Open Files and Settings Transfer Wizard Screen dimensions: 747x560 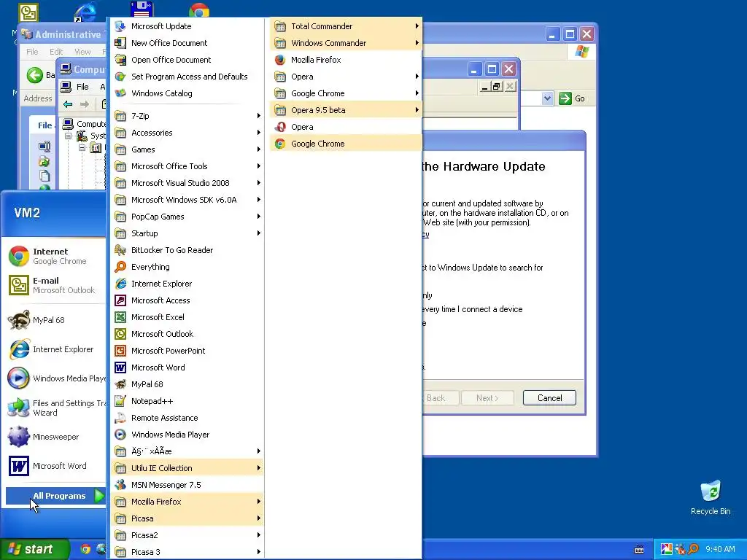pos(55,408)
